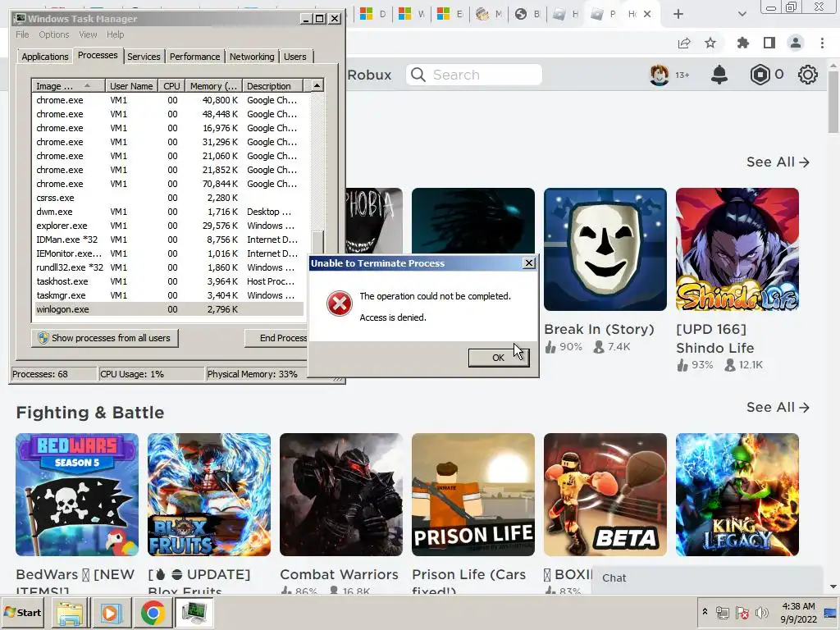Sort by the Memory column header
This screenshot has height=630, width=840.
pos(213,85)
